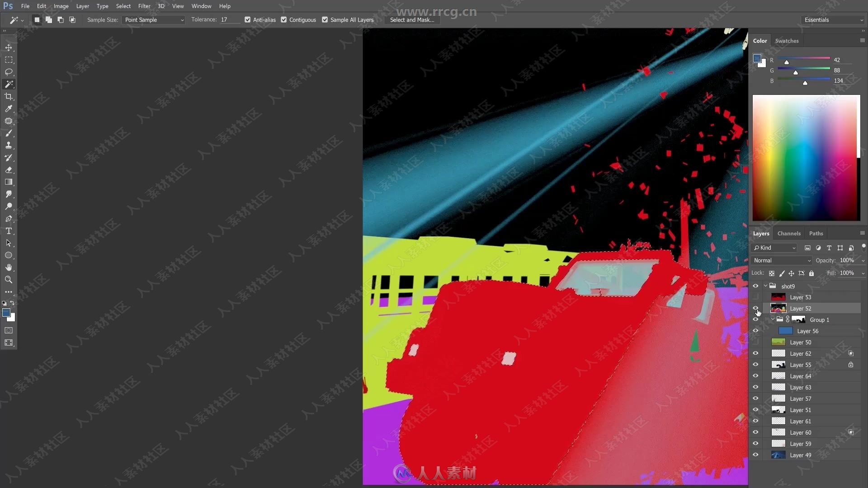The height and width of the screenshot is (488, 868).
Task: Select the Eyedropper tool
Action: [8, 108]
